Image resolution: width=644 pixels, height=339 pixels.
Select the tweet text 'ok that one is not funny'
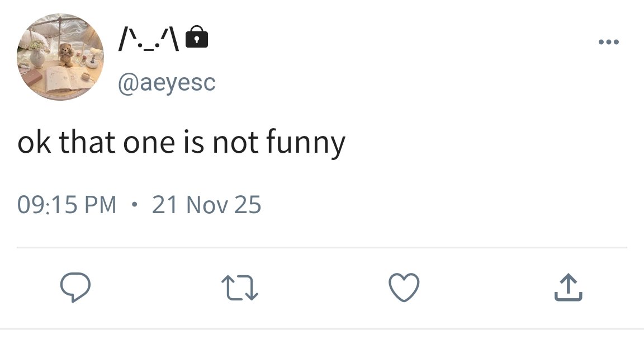[x=182, y=143]
